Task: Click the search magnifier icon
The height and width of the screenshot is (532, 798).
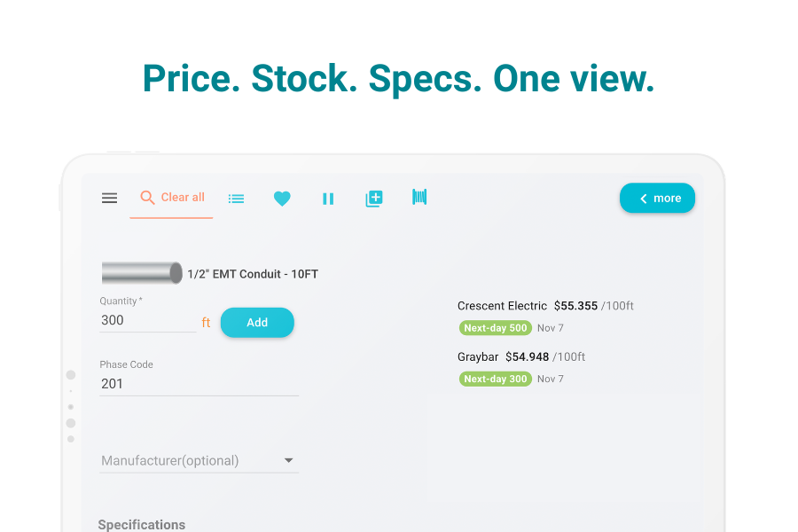Action: click(x=148, y=198)
